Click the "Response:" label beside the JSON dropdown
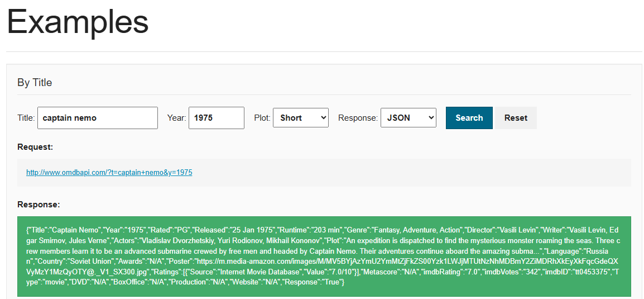 tap(357, 118)
